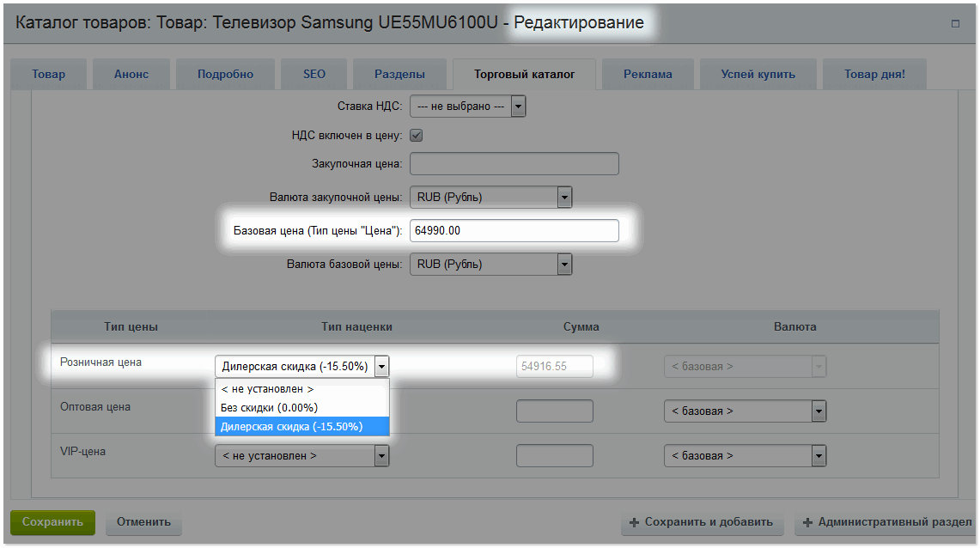The width and height of the screenshot is (980, 548).
Task: Click the Базовая цена field with 64990.00
Action: (514, 230)
